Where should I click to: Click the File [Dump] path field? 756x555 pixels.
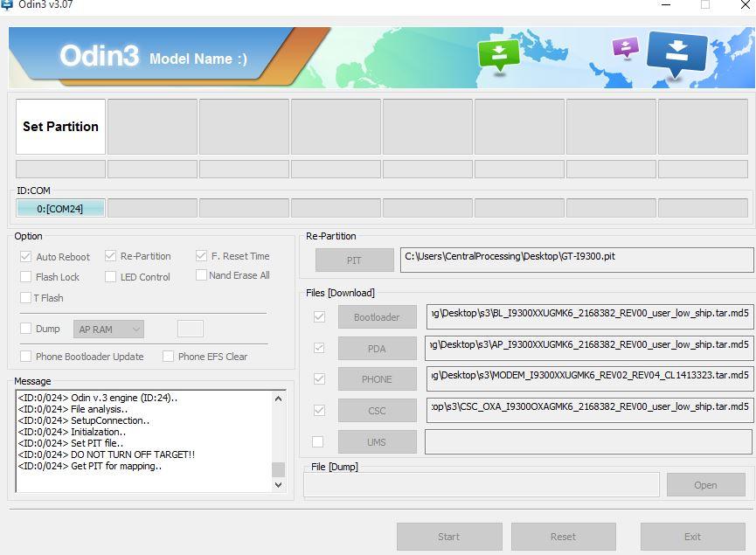482,485
